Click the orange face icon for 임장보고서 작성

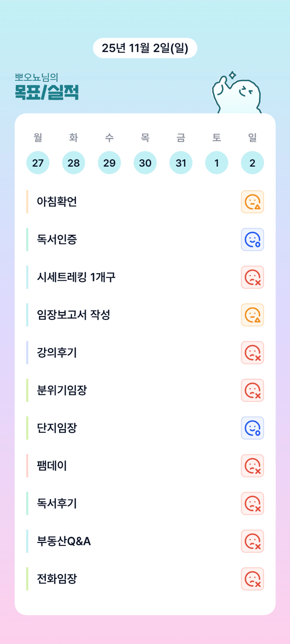pyautogui.click(x=252, y=315)
